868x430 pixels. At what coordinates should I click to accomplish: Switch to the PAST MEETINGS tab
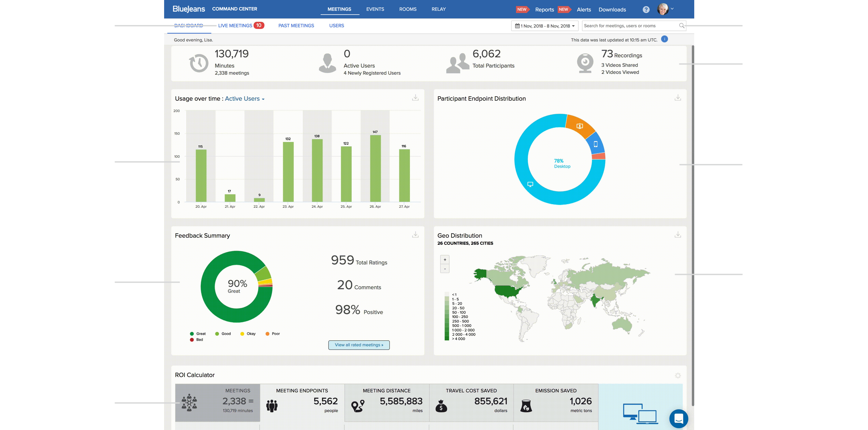(296, 26)
